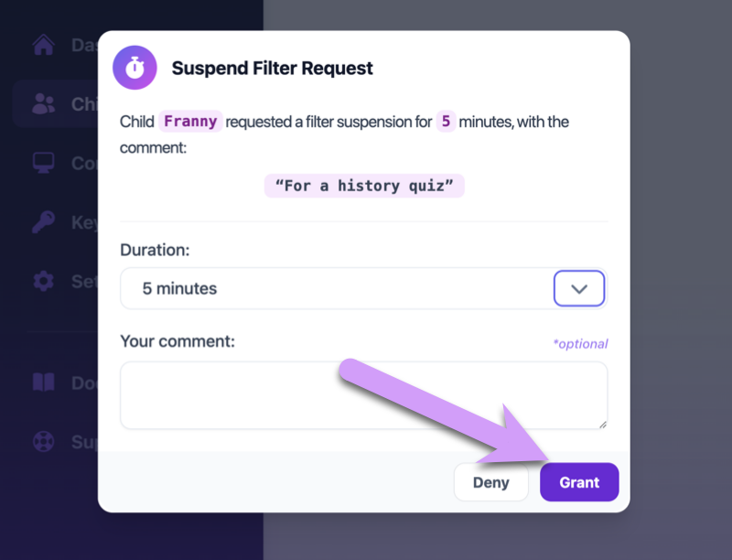Screen dimensions: 732x560
Task: Grant the filter suspension request
Action: (x=579, y=482)
